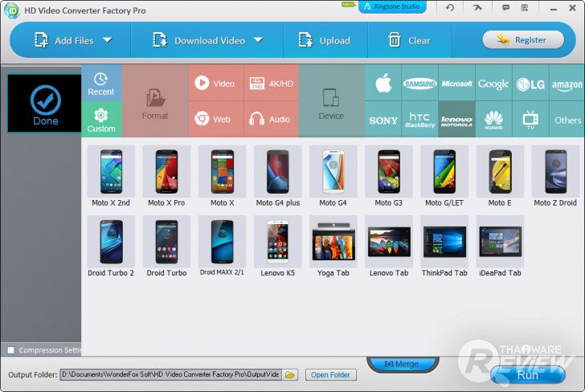Viewport: 585px width, 392px height.
Task: Click the Download Video button
Action: tap(198, 40)
